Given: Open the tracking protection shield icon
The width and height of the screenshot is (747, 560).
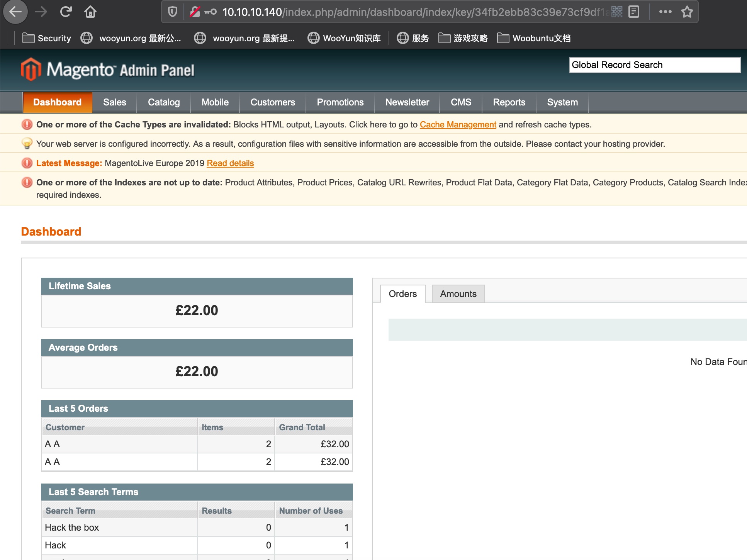Looking at the screenshot, I should click(173, 12).
